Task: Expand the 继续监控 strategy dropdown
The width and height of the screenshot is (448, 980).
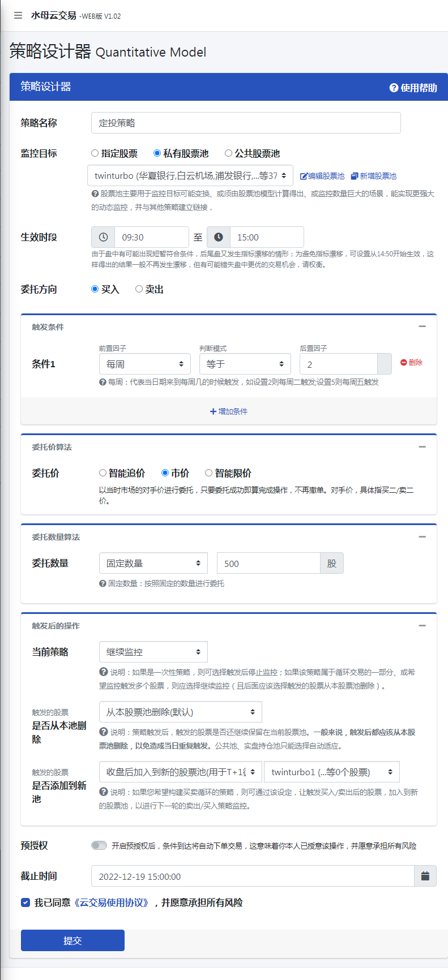Action: point(153,652)
